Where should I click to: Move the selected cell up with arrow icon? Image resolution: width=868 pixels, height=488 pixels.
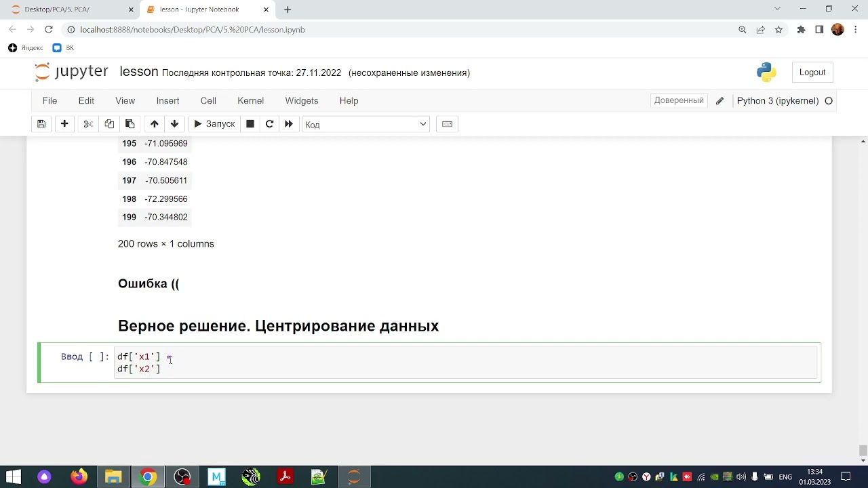click(155, 124)
